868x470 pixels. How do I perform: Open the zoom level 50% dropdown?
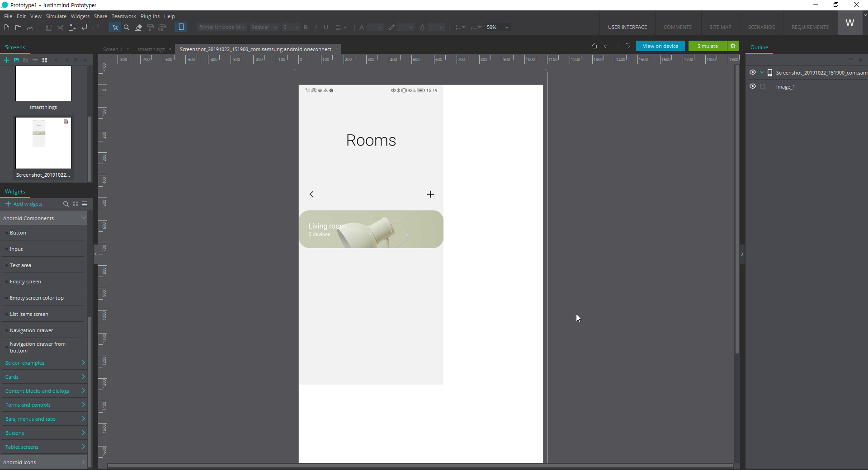coord(507,28)
